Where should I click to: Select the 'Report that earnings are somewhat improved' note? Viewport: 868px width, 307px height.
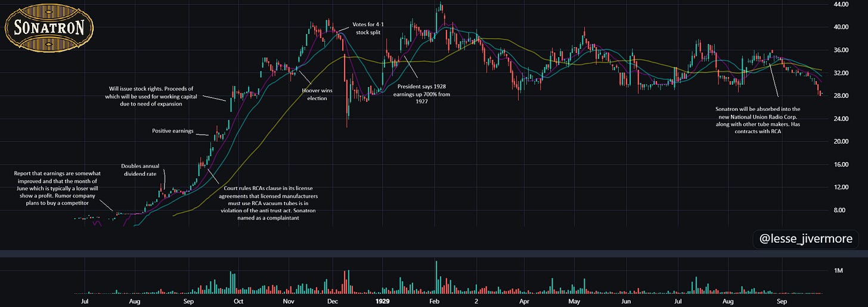[56, 188]
